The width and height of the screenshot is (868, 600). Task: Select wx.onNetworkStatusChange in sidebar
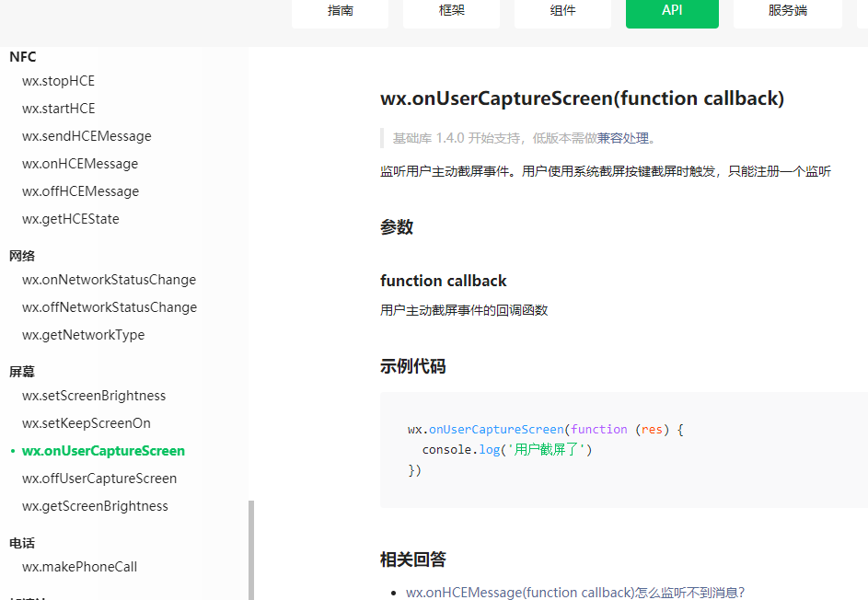(109, 280)
